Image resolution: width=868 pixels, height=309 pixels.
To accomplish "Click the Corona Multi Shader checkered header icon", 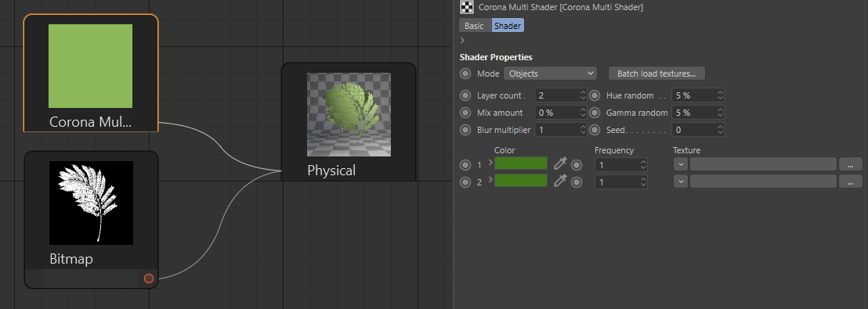I will pyautogui.click(x=467, y=7).
